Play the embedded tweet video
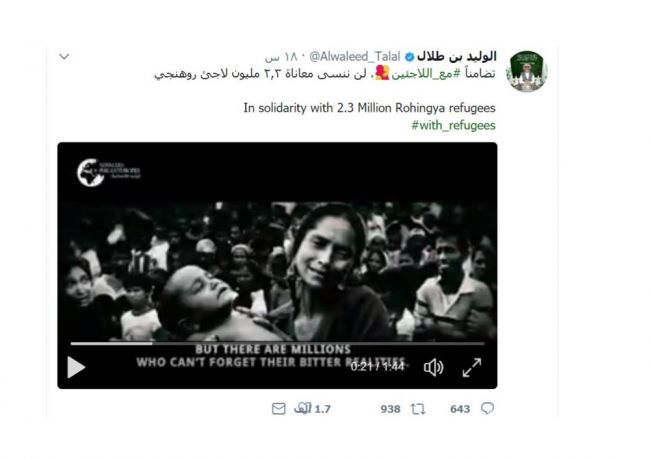Screen dimensions: 650x459 coord(76,367)
